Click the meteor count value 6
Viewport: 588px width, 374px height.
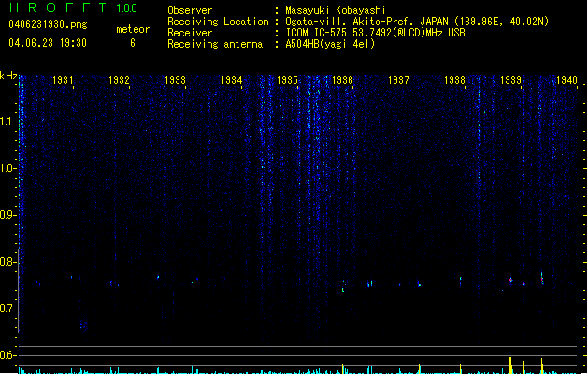133,43
